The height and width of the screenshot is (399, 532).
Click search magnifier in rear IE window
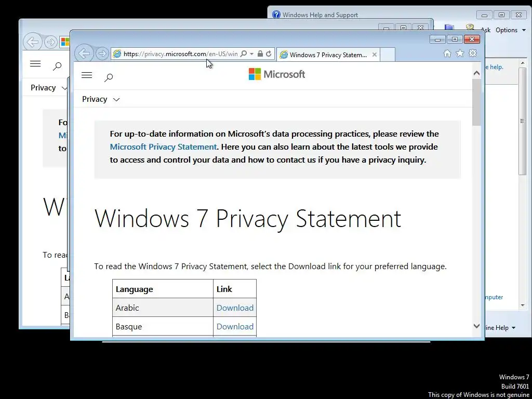pos(57,66)
